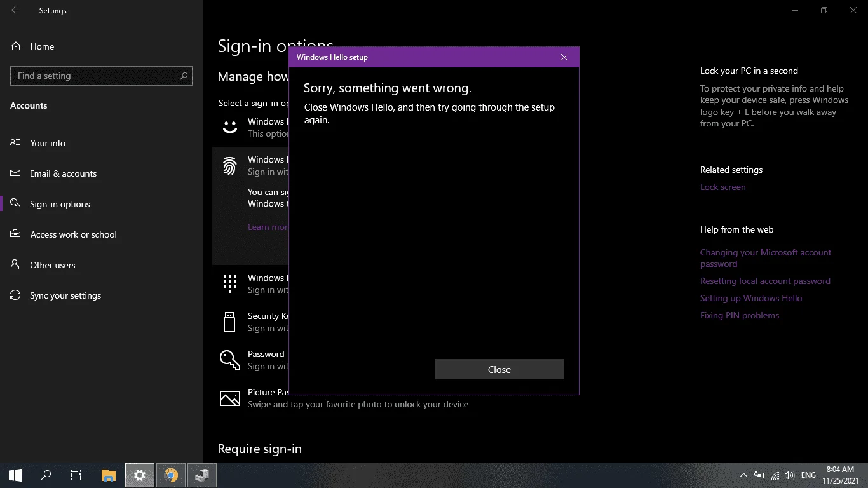Go back using the Settings back arrow
The image size is (868, 488).
pyautogui.click(x=15, y=10)
